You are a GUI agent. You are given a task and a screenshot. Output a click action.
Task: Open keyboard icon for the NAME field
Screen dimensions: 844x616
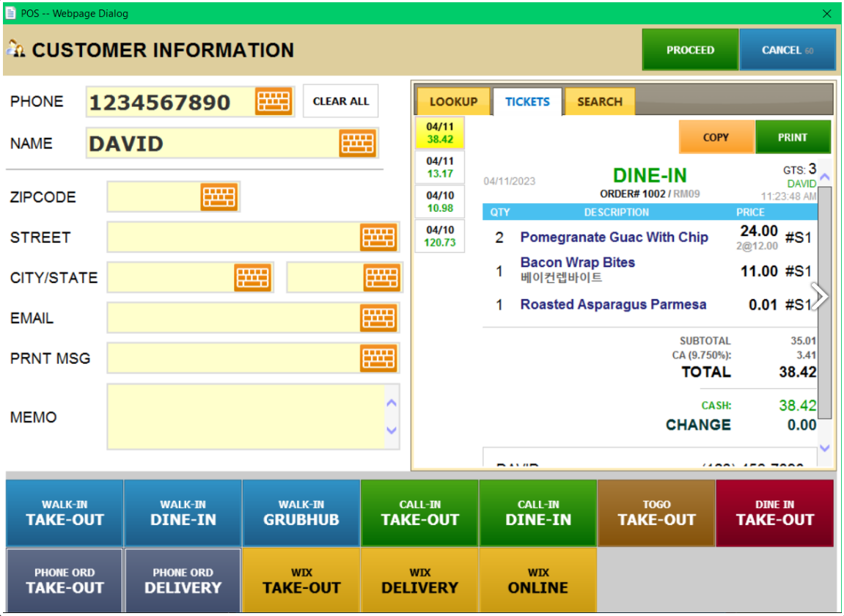tap(357, 143)
